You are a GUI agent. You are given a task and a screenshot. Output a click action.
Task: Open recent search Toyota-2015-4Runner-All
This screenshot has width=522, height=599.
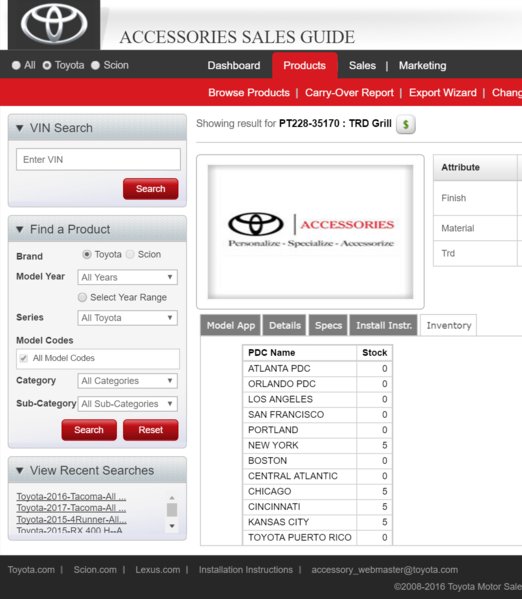click(x=71, y=520)
